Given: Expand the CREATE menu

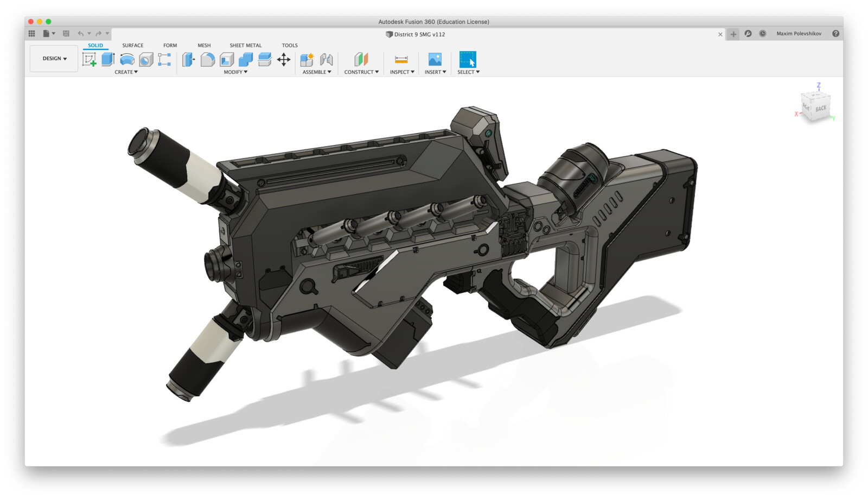Looking at the screenshot, I should coord(126,72).
